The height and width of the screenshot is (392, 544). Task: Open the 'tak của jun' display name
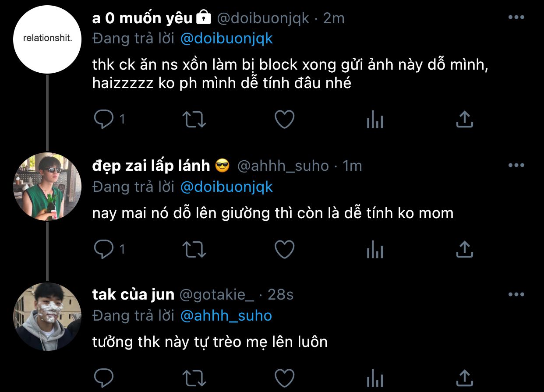point(133,295)
